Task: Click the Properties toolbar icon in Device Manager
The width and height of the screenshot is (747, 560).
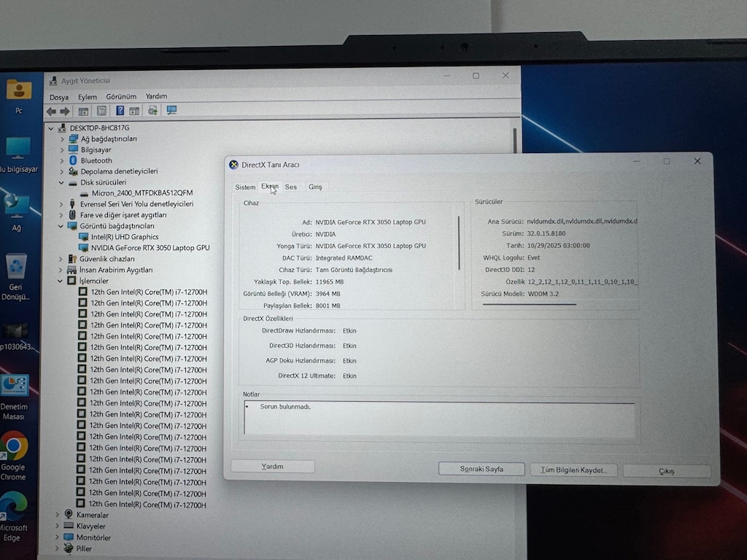Action: pos(101,111)
